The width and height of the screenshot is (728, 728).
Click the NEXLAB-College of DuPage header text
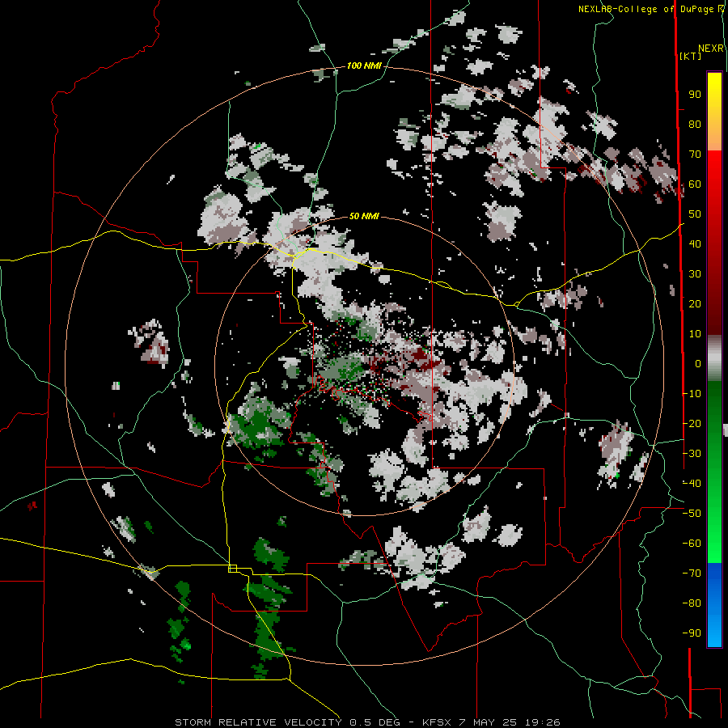pyautogui.click(x=647, y=9)
